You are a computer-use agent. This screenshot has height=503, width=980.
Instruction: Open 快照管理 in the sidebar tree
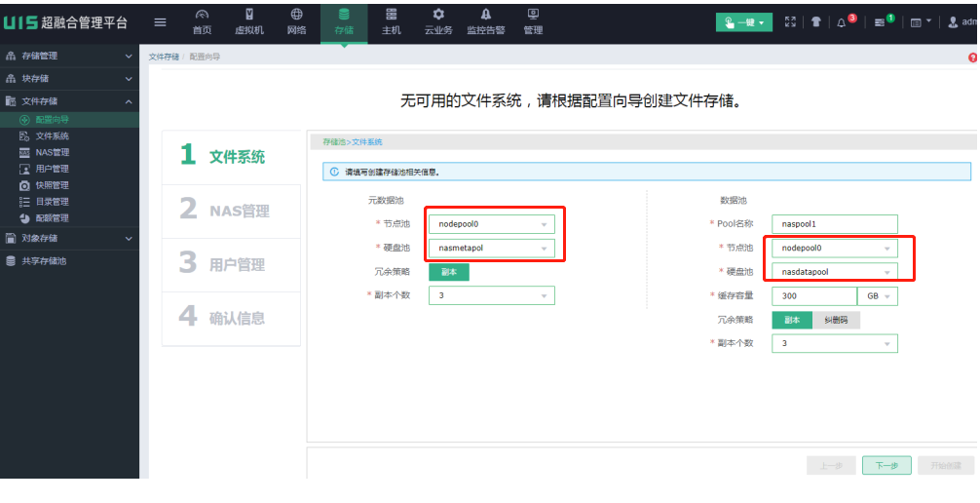pyautogui.click(x=52, y=185)
